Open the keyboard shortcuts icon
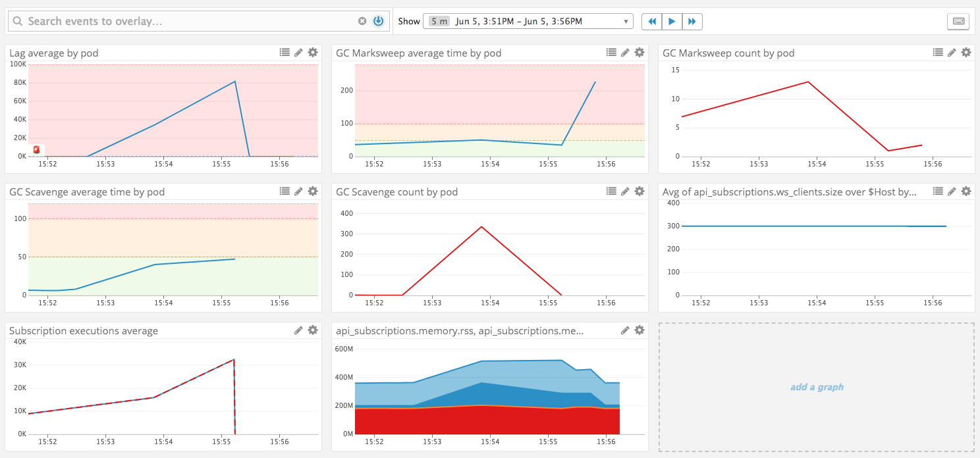The height and width of the screenshot is (458, 980). tap(958, 21)
